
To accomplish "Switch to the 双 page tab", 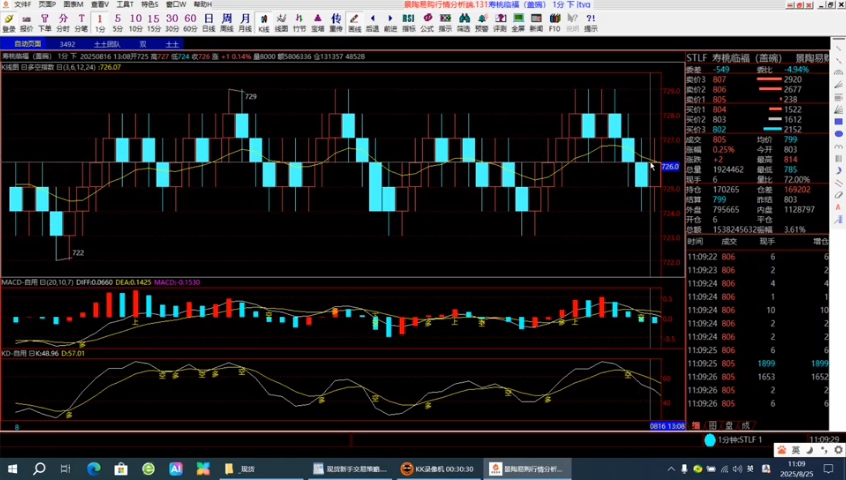I will click(x=143, y=44).
